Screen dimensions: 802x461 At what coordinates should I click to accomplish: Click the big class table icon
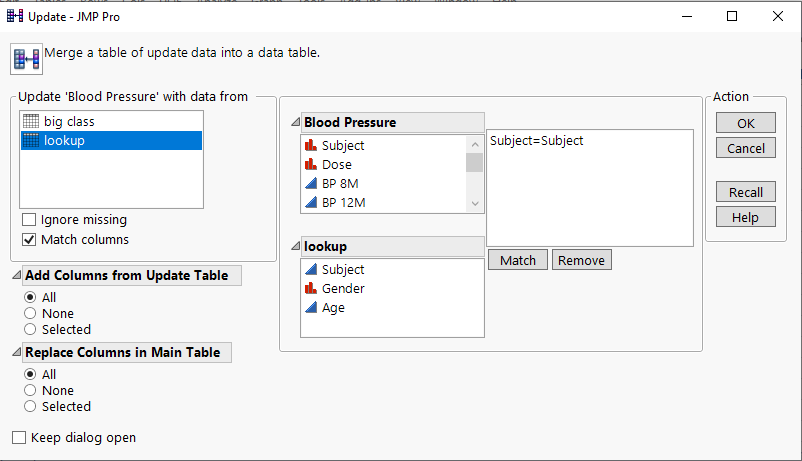tap(30, 121)
